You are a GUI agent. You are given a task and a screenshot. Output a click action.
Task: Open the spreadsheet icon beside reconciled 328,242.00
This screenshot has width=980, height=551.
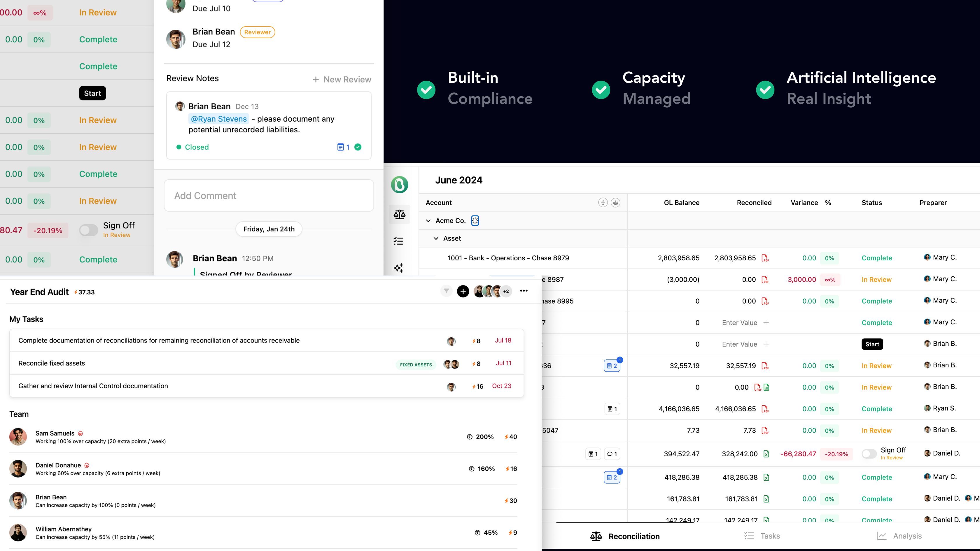766,454
